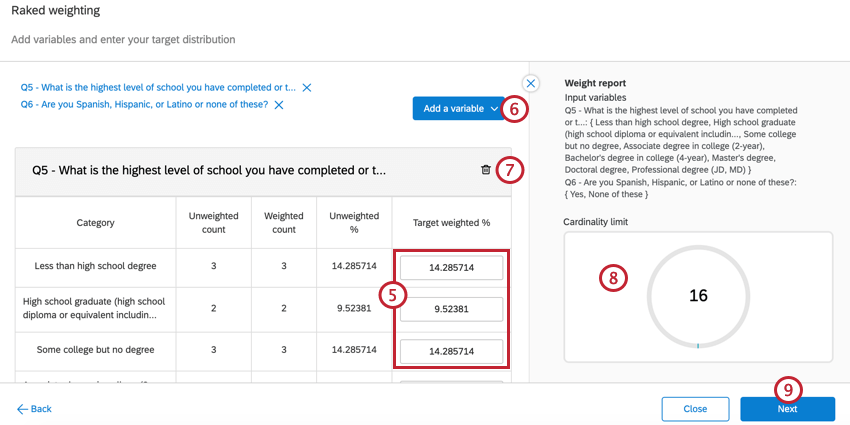This screenshot has height=425, width=850.
Task: Open the Add a variable dropdown
Action: click(x=460, y=109)
